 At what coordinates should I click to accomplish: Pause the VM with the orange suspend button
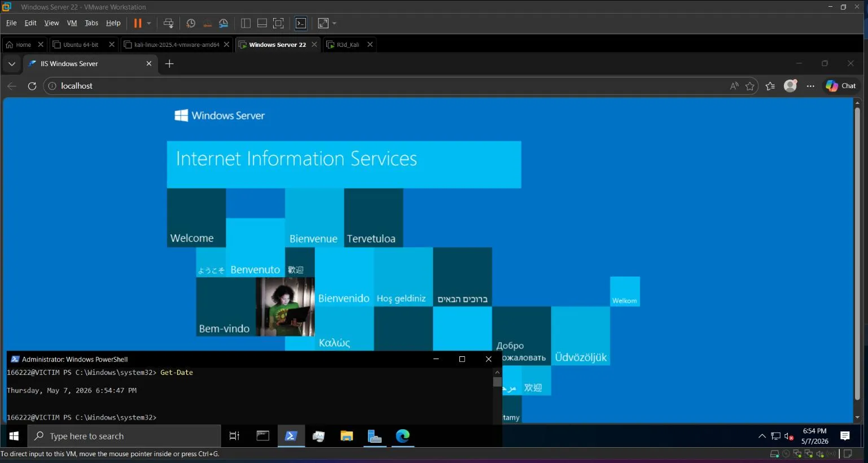coord(138,23)
